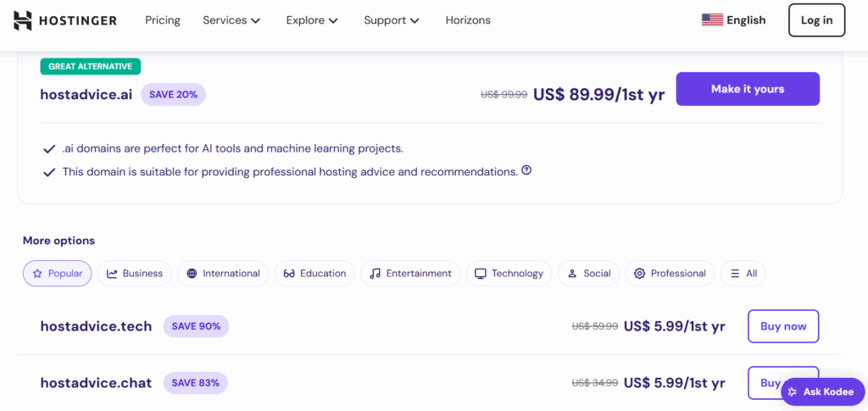Viewport: 868px width, 411px height.
Task: Select the Popular category tab
Action: point(57,273)
